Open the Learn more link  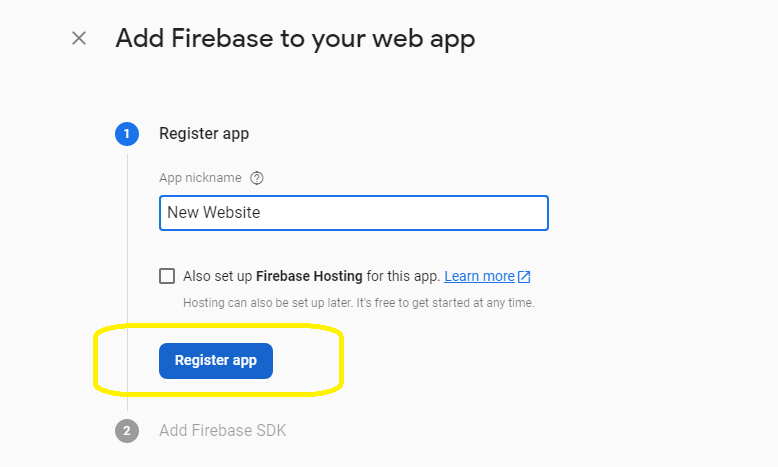(479, 276)
